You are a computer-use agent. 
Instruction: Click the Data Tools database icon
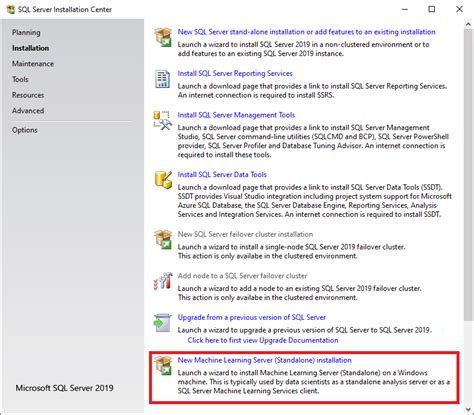(163, 180)
